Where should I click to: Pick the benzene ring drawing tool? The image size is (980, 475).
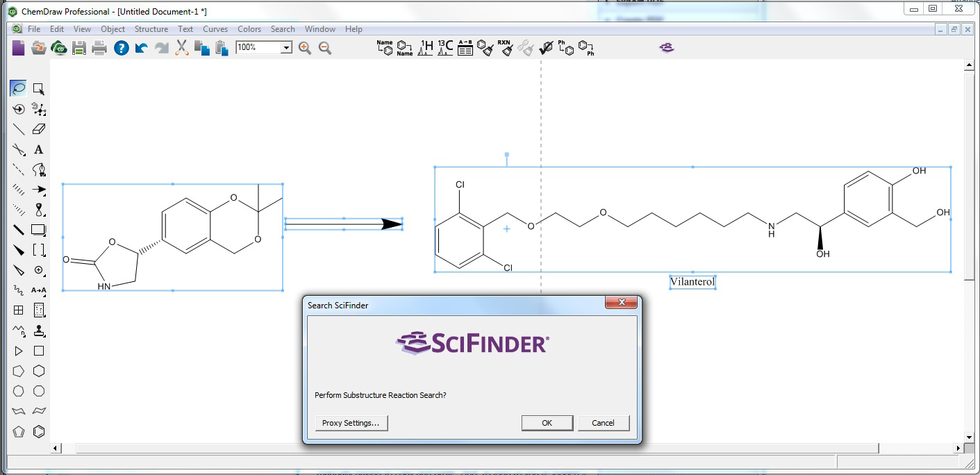39,431
